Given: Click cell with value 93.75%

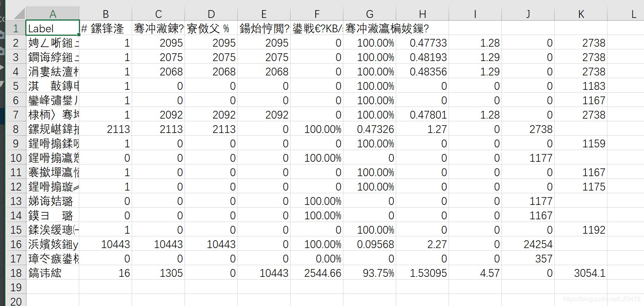Looking at the screenshot, I should coord(370,273).
